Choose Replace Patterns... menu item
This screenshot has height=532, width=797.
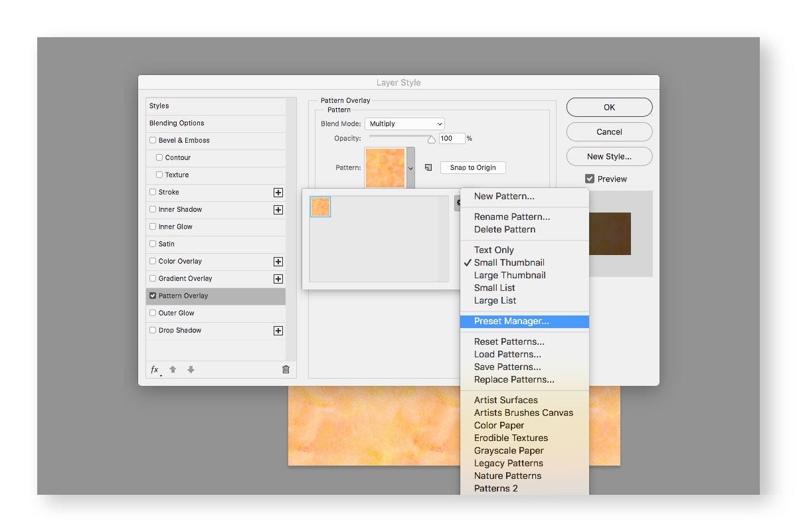[x=525, y=379]
